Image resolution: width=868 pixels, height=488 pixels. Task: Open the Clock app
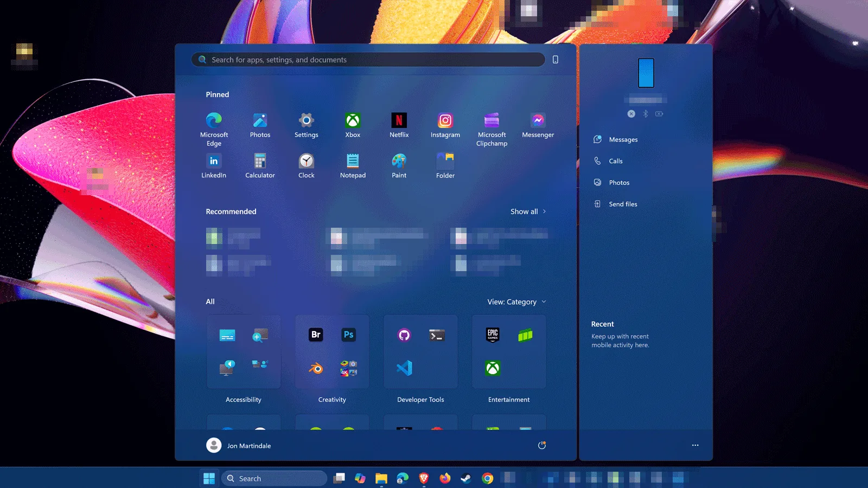click(307, 166)
